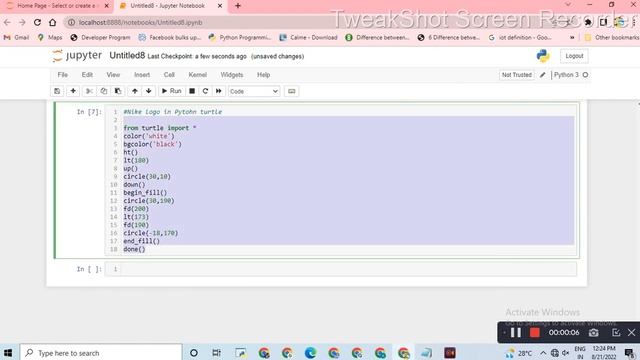Image resolution: width=640 pixels, height=360 pixels.
Task: Open the command palette keyboard icon
Action: click(291, 91)
